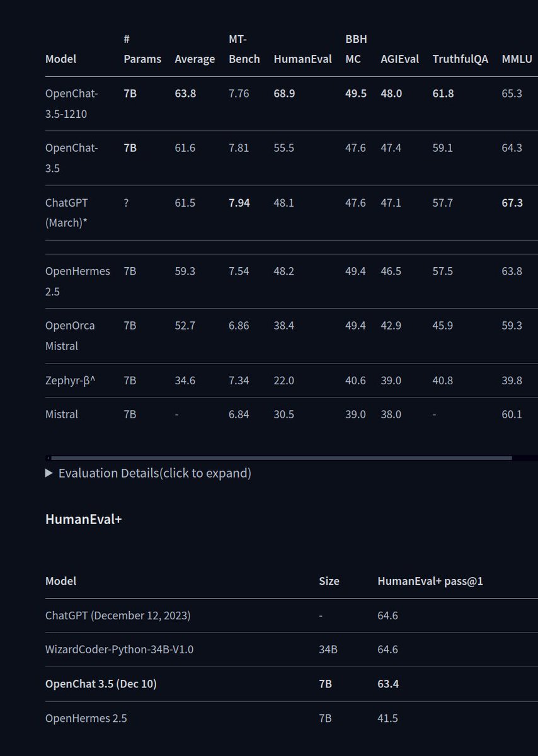Click the 41.5 pass@1 score
The height and width of the screenshot is (756, 538).
click(x=388, y=718)
